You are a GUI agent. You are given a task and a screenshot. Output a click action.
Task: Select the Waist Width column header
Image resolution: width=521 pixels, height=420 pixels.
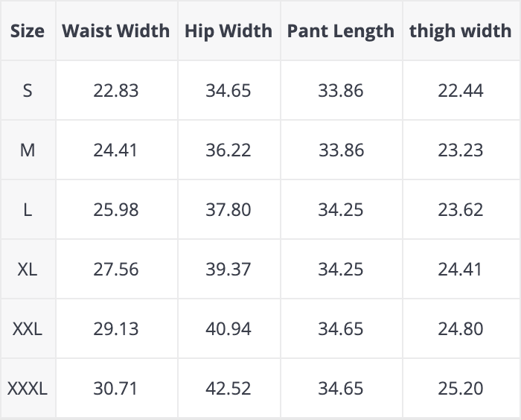click(116, 31)
